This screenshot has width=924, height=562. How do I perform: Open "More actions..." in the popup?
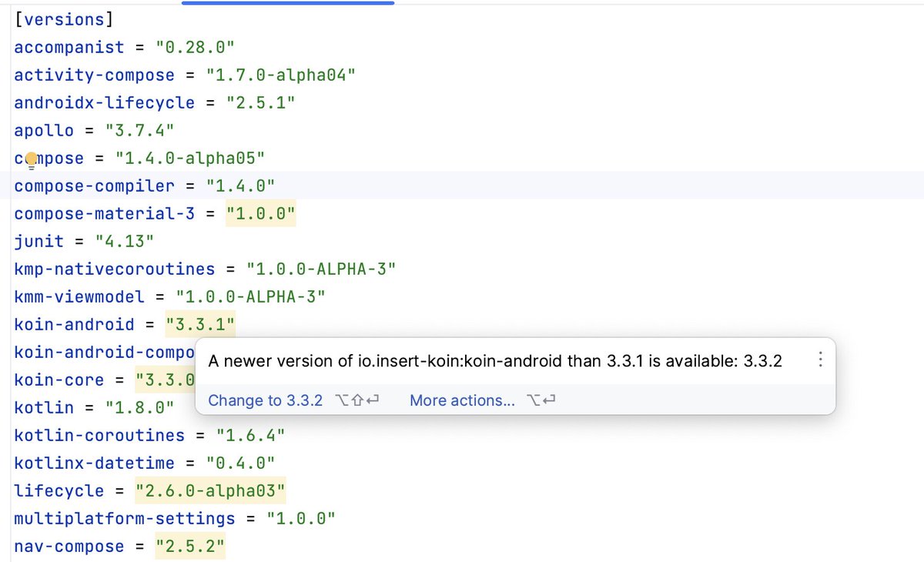tap(461, 401)
